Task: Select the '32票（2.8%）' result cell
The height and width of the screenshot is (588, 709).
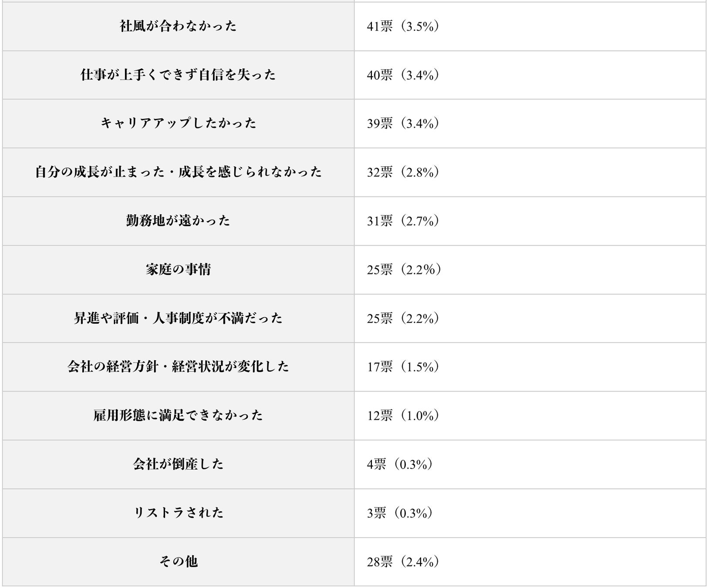Action: pos(403,172)
